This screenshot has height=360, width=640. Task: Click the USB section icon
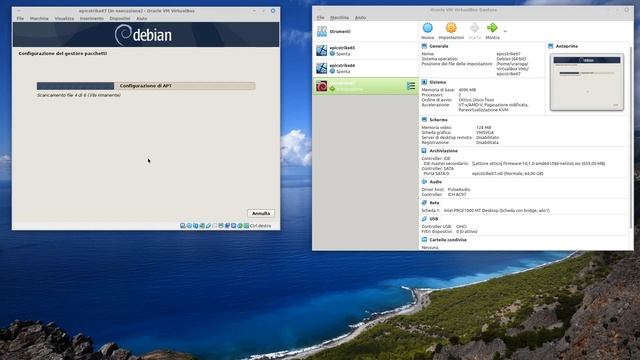click(x=424, y=219)
